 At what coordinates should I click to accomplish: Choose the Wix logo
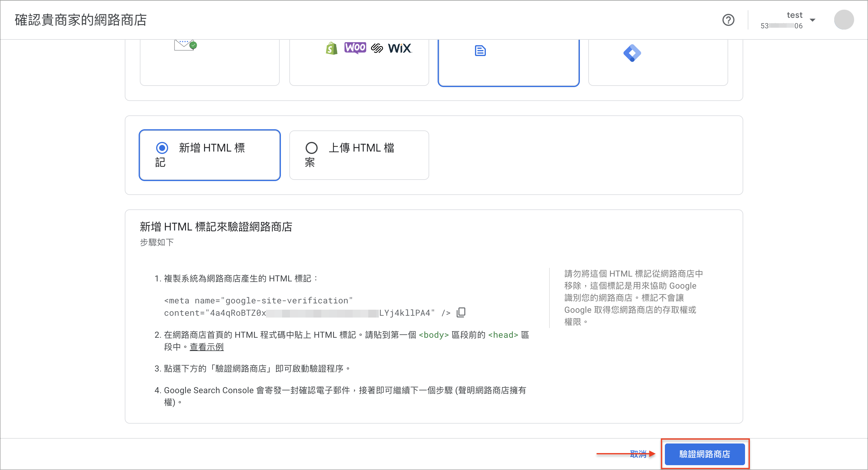[x=400, y=48]
